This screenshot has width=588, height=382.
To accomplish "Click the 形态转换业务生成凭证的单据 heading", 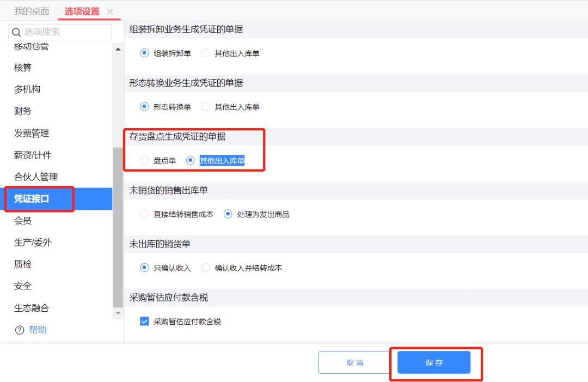I will (x=186, y=83).
